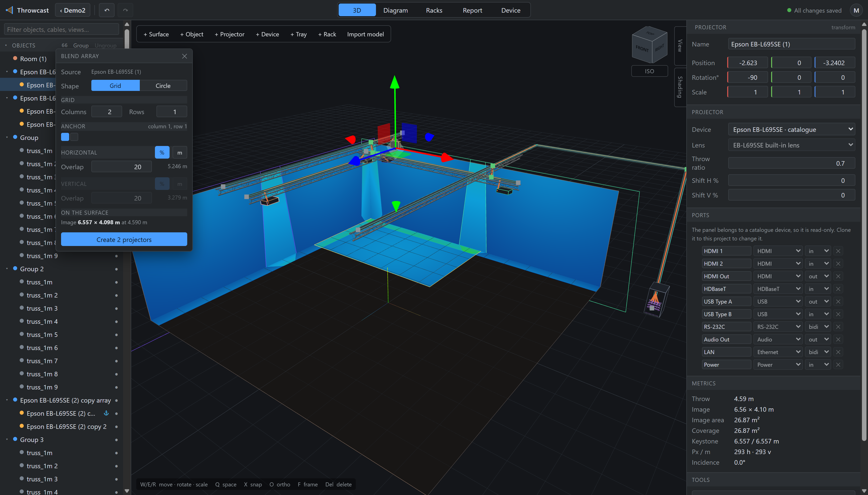Remove the HDMI 2 port
Viewport: 868px width, 495px height.
pos(838,263)
